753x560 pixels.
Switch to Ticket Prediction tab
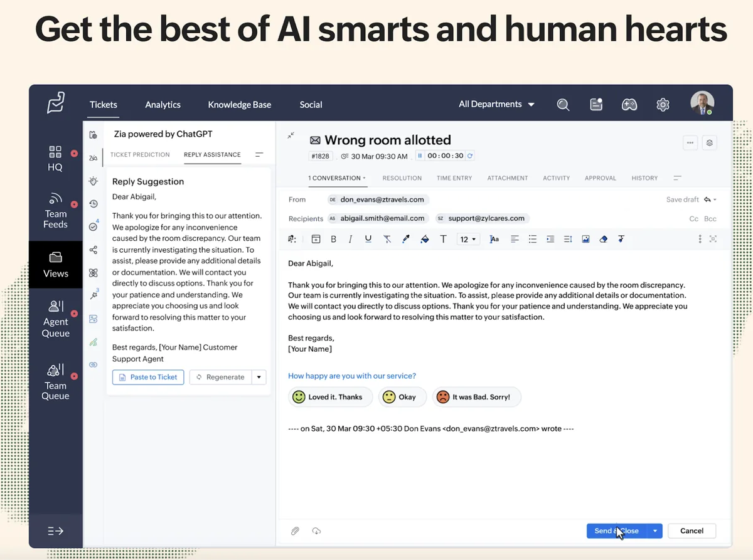tap(140, 154)
